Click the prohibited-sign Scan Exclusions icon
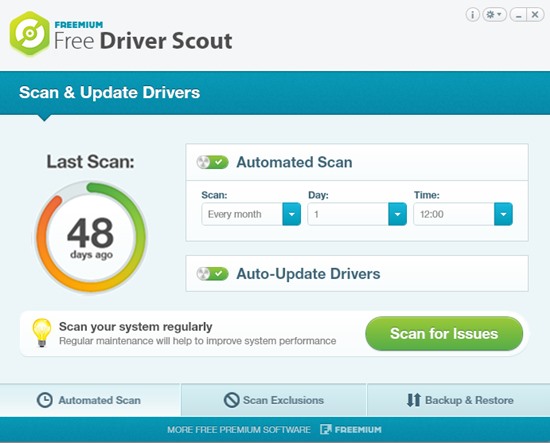The height and width of the screenshot is (443, 550). (232, 400)
